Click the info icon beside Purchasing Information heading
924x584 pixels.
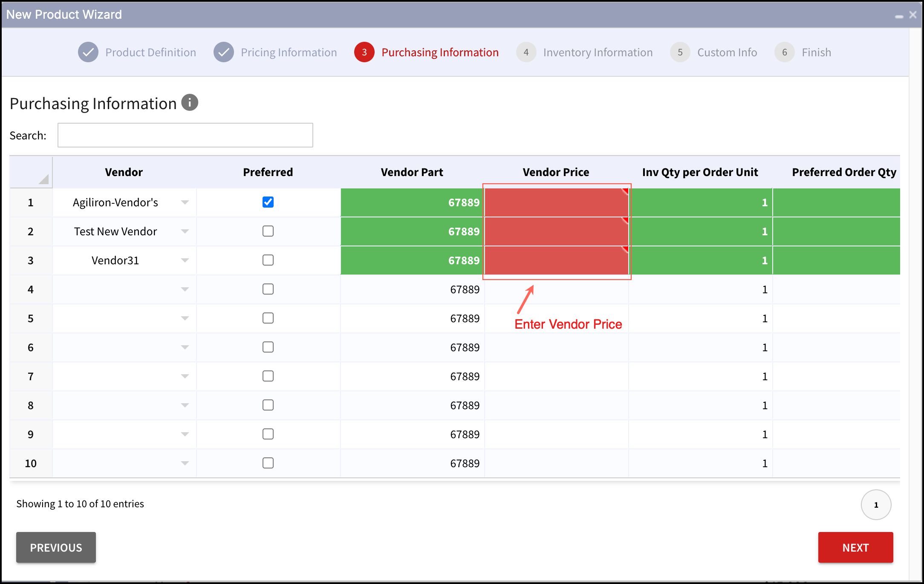[x=190, y=103]
